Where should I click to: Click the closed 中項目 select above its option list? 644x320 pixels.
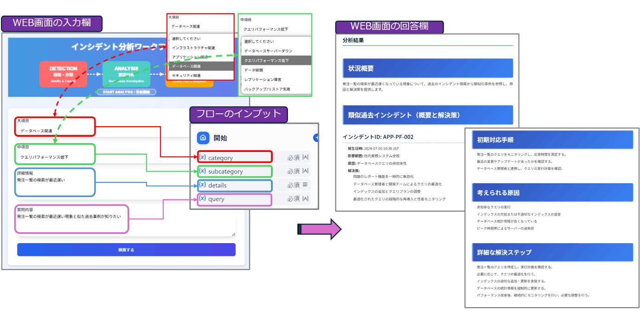pos(275,29)
